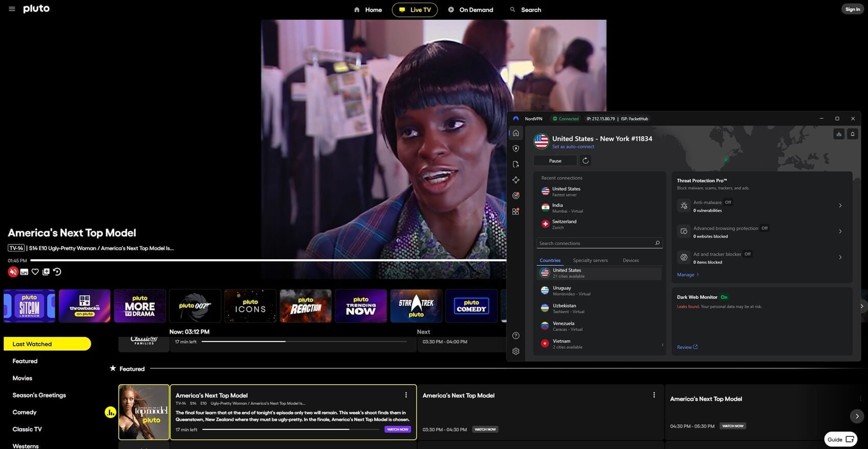Connect to recent India Mumbai server
868x449 pixels.
tap(599, 208)
